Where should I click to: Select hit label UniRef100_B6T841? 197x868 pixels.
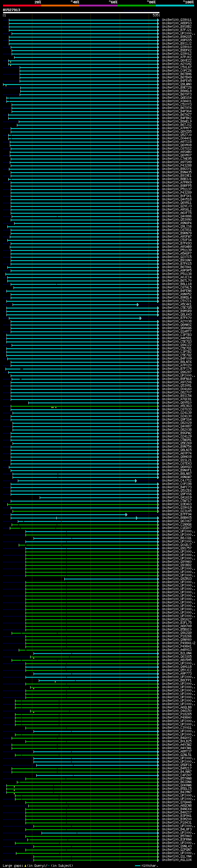pos(177,267)
